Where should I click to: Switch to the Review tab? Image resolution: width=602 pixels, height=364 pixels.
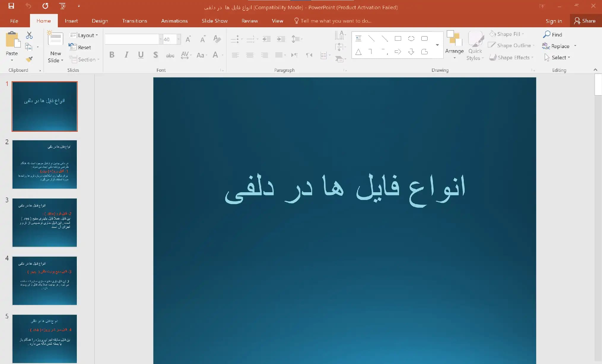250,21
